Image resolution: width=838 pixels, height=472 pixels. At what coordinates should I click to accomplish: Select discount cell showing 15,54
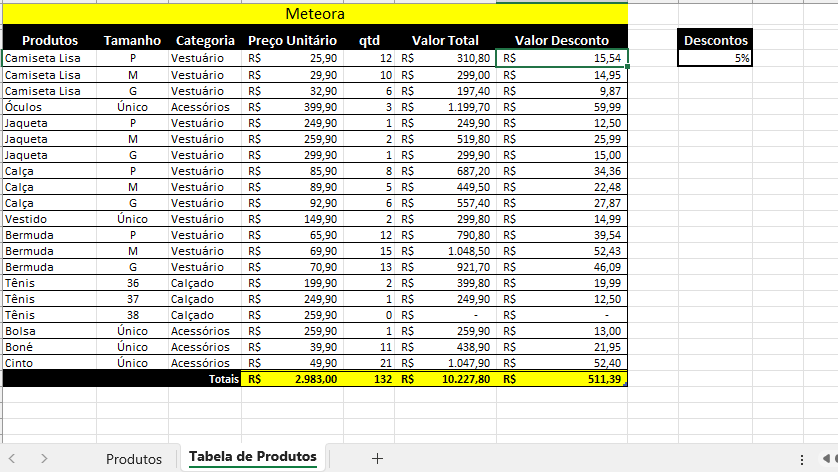pyautogui.click(x=562, y=58)
